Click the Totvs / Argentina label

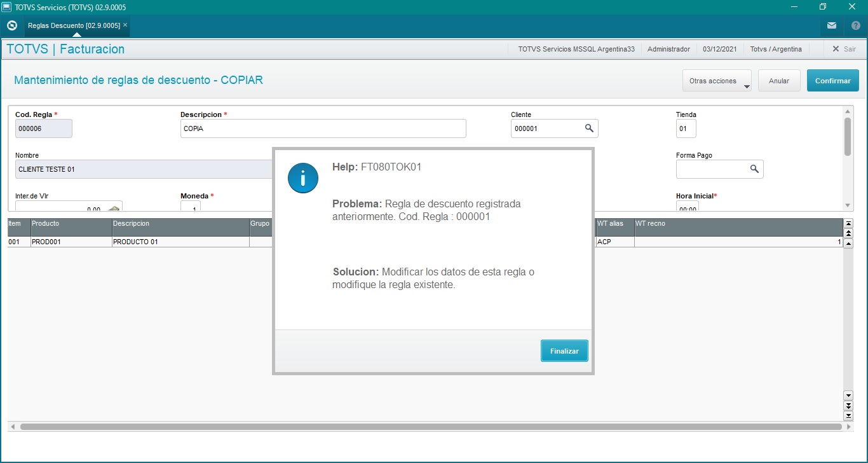pyautogui.click(x=776, y=49)
